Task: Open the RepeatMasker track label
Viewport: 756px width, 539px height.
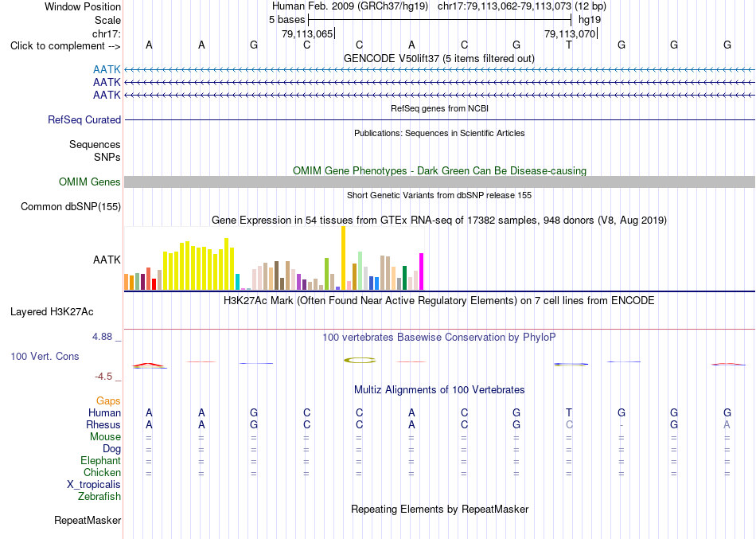Action: point(88,520)
